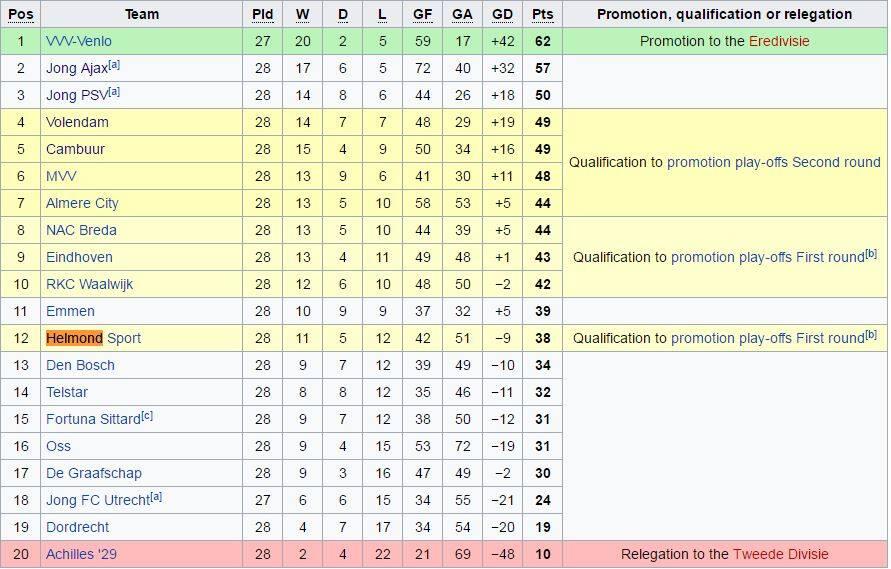This screenshot has height=569, width=891.
Task: Open footnote [a] next to Jong Ajax
Action: pos(114,65)
